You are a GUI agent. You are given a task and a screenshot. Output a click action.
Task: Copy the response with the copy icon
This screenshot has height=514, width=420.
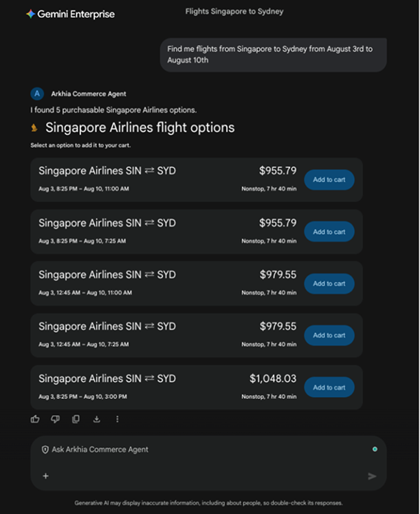(x=76, y=419)
